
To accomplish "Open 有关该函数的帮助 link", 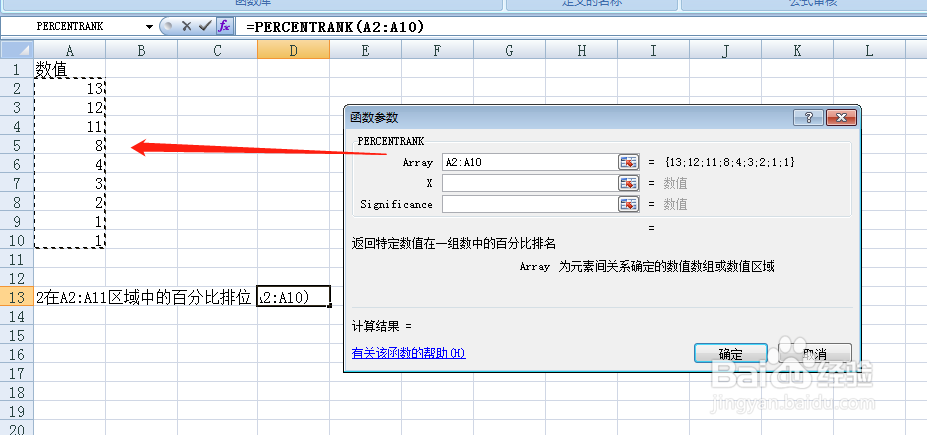I will coord(409,353).
